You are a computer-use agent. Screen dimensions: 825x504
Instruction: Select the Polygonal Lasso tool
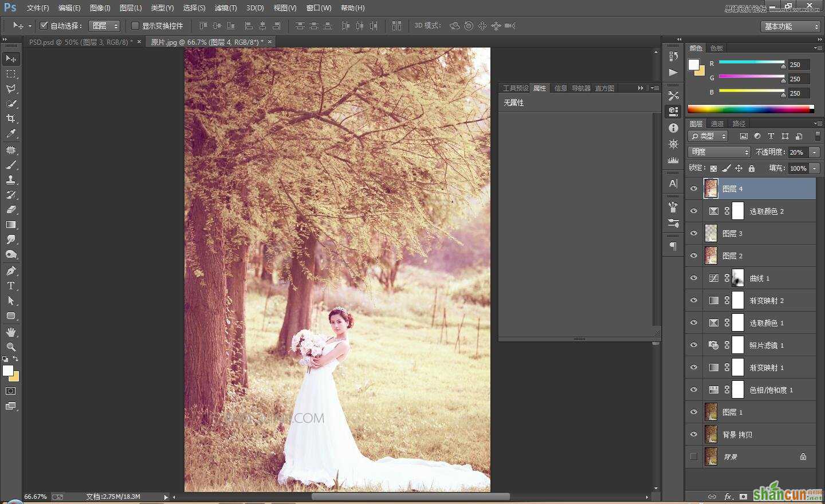click(x=11, y=89)
